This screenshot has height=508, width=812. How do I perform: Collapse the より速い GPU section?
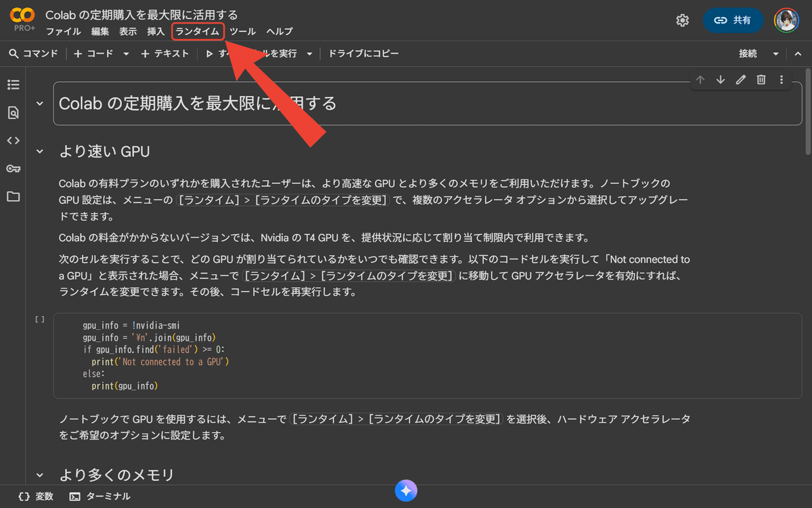40,151
